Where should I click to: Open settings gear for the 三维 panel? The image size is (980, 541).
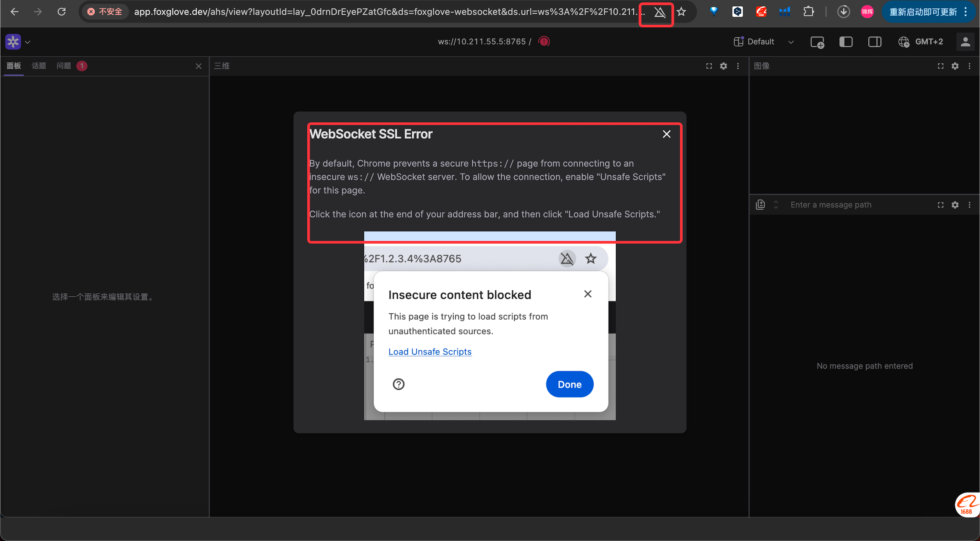723,66
